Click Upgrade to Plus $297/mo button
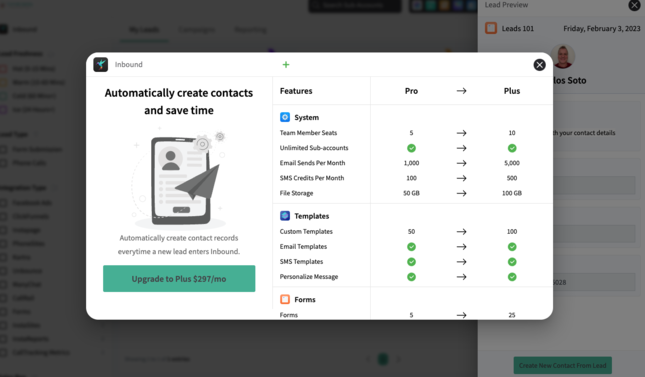This screenshot has height=377, width=645. pos(179,279)
